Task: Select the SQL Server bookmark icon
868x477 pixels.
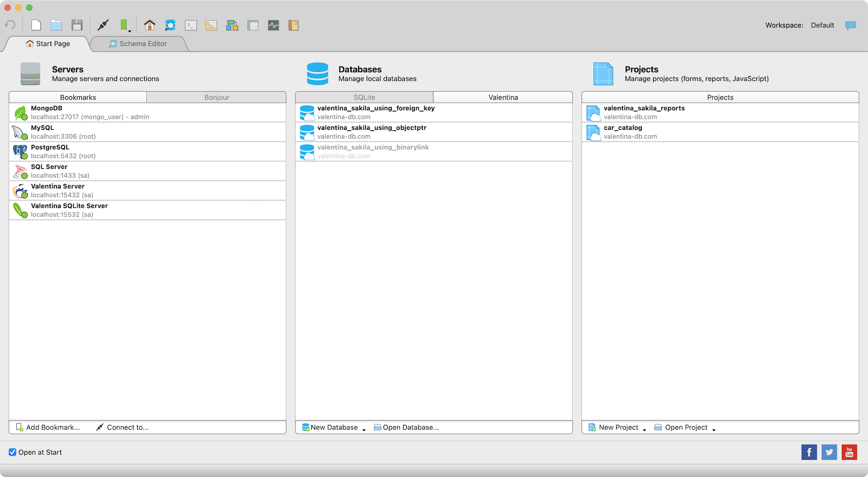Action: (21, 171)
